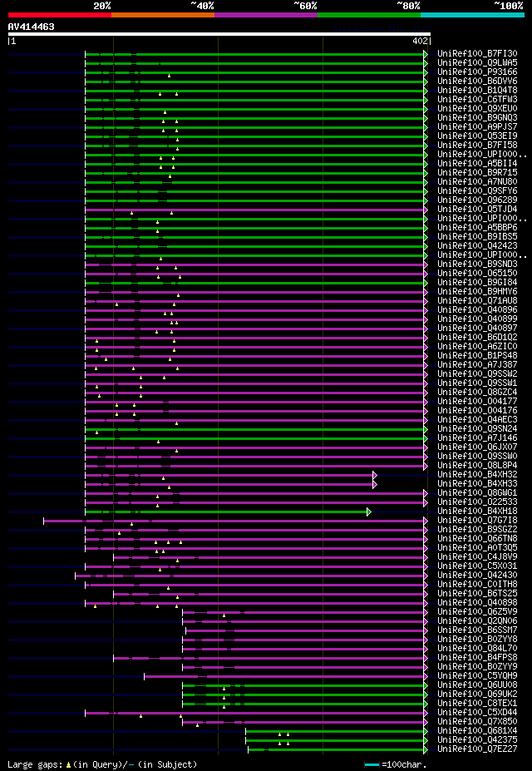Screen dimensions: 532x771
Task: Select hit label UniRef100_C5YQH9
Action: click(477, 676)
